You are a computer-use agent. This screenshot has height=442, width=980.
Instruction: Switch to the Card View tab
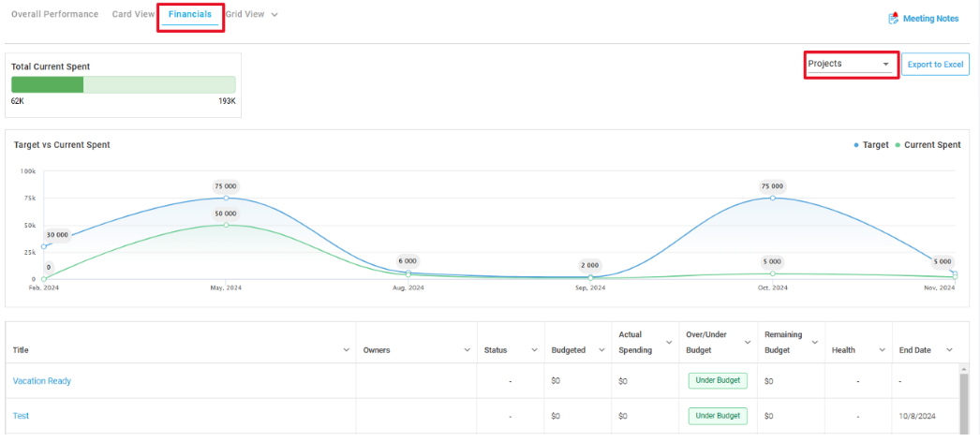point(133,14)
